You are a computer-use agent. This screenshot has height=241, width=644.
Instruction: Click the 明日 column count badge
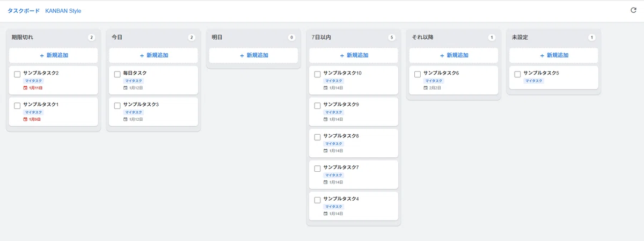coord(292,38)
